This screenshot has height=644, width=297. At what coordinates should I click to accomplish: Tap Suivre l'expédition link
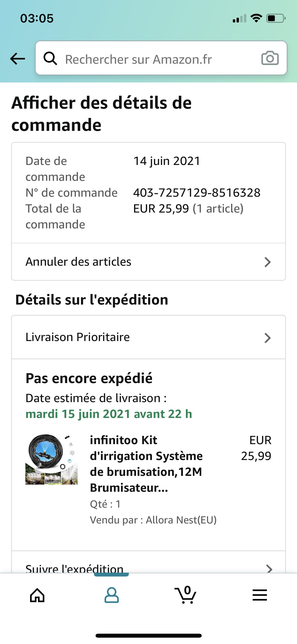click(x=74, y=568)
